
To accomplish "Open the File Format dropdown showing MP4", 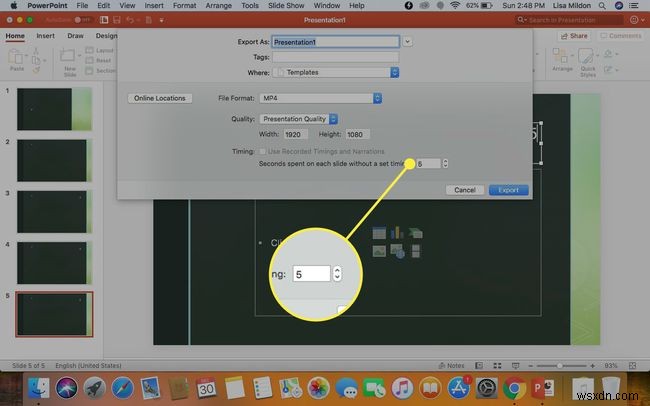I will coord(320,98).
